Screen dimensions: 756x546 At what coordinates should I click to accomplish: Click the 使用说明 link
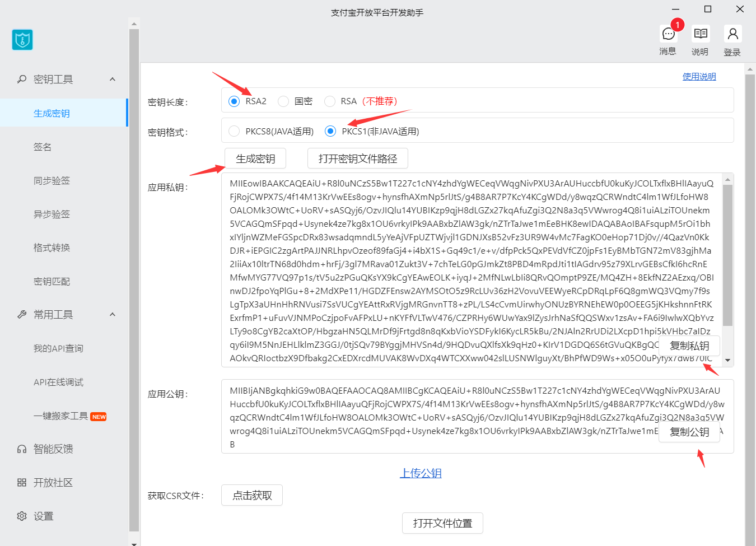coord(699,77)
